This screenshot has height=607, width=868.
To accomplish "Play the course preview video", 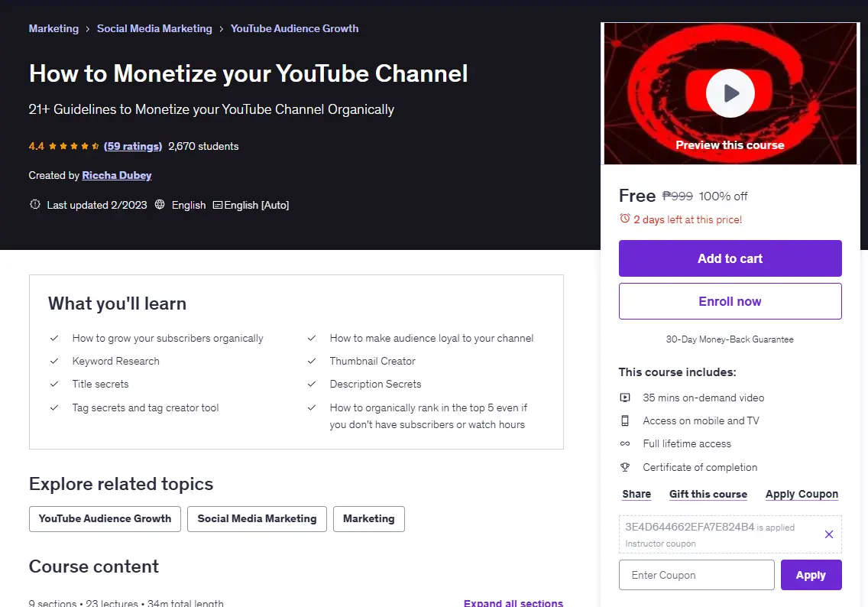I will pyautogui.click(x=730, y=93).
